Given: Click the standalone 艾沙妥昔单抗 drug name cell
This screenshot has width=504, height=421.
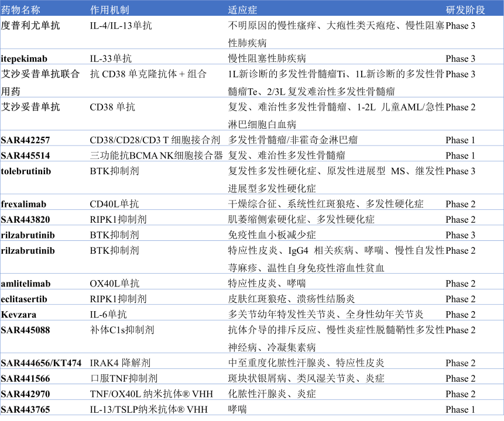Looking at the screenshot, I should 30,107.
